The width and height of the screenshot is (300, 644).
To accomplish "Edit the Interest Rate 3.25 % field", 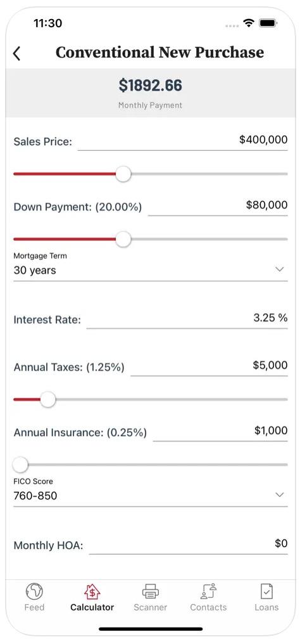I will (x=187, y=319).
